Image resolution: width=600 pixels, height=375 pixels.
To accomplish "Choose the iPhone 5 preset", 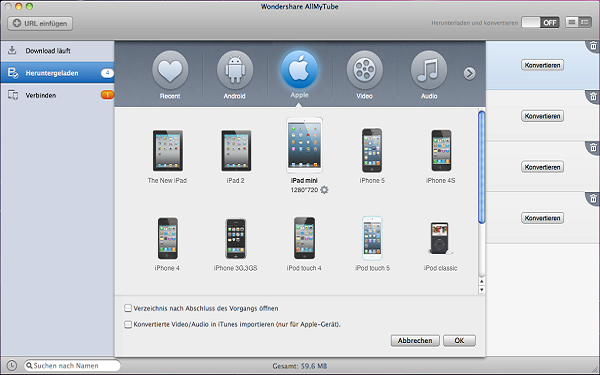I will pos(372,156).
